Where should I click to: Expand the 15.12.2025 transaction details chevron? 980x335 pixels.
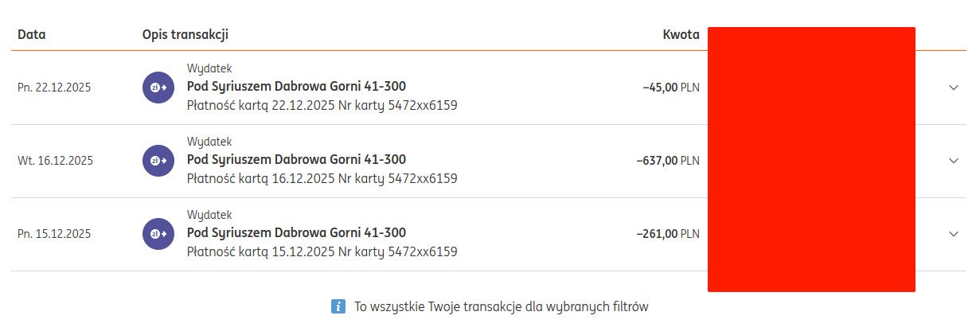point(954,234)
